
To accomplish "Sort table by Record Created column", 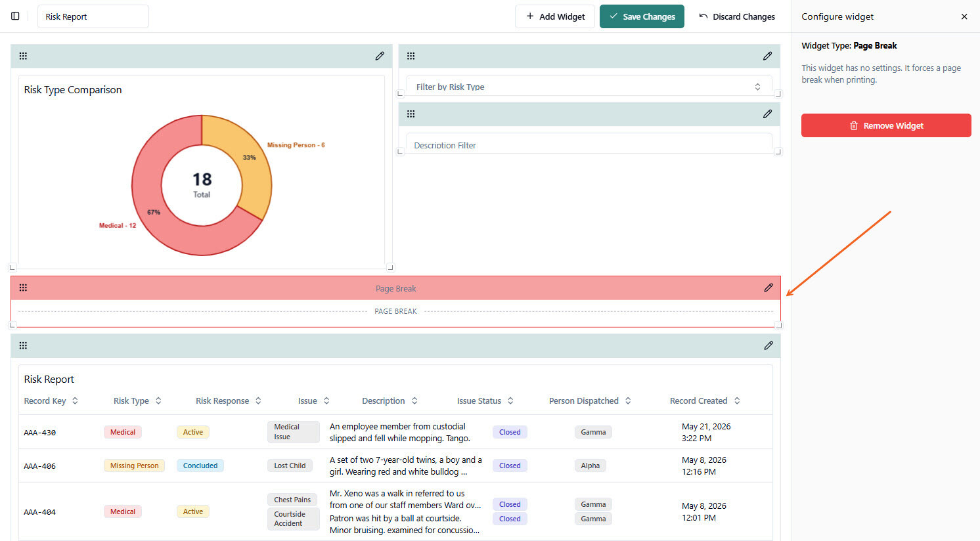I will pyautogui.click(x=705, y=400).
